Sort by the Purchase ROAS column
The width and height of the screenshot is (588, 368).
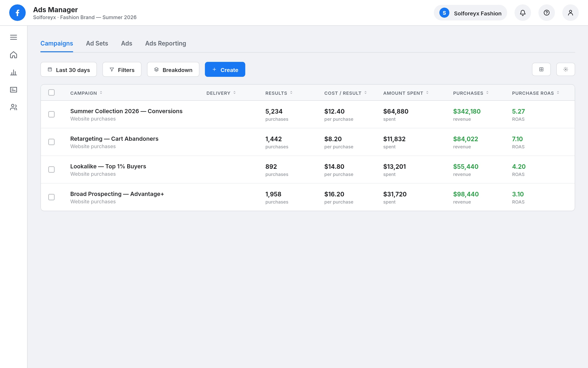[536, 93]
